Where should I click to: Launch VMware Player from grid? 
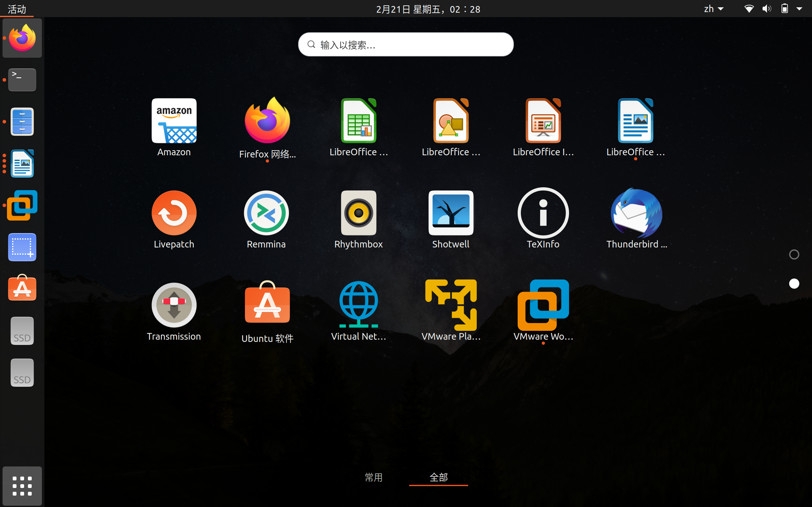pos(451,305)
